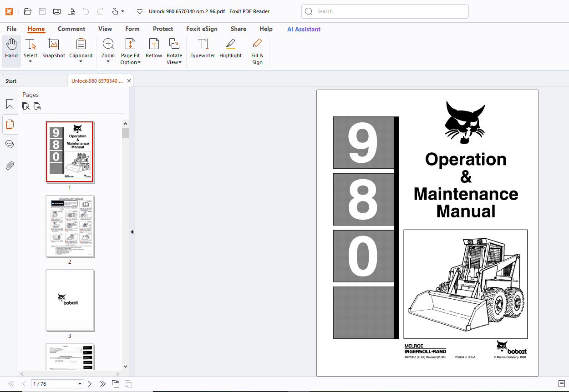Select page 1 thumbnail
This screenshot has width=569, height=392.
[70, 151]
